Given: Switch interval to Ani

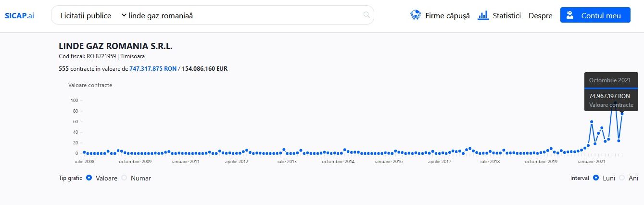Looking at the screenshot, I should click(622, 178).
